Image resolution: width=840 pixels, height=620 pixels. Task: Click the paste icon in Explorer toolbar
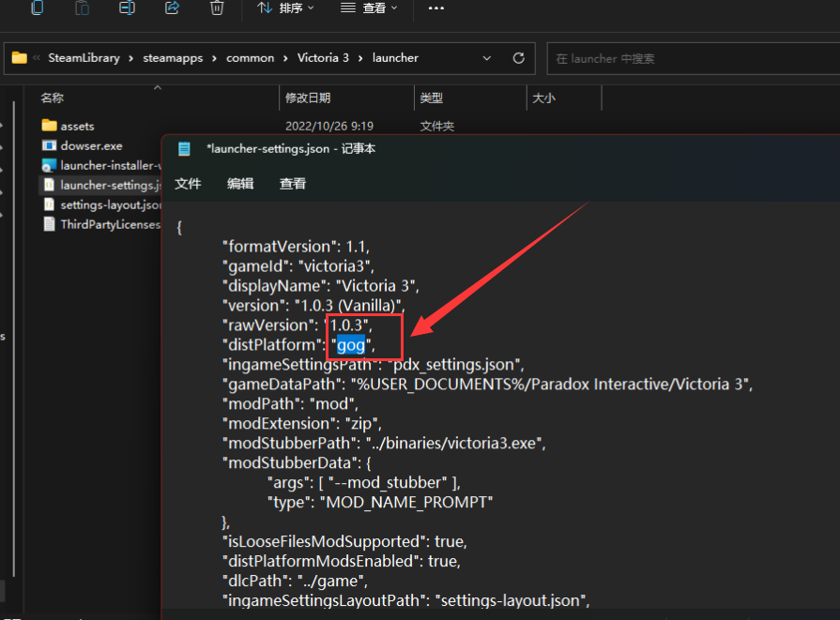pyautogui.click(x=82, y=8)
